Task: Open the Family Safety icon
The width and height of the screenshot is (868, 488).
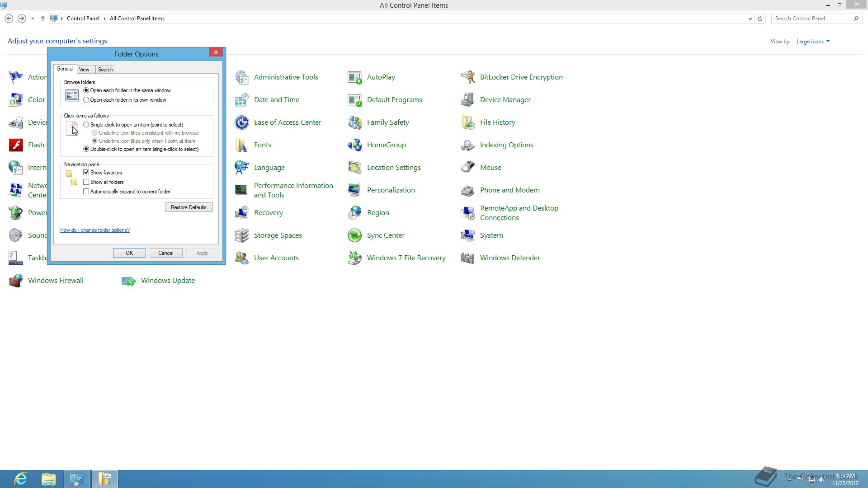Action: click(355, 122)
